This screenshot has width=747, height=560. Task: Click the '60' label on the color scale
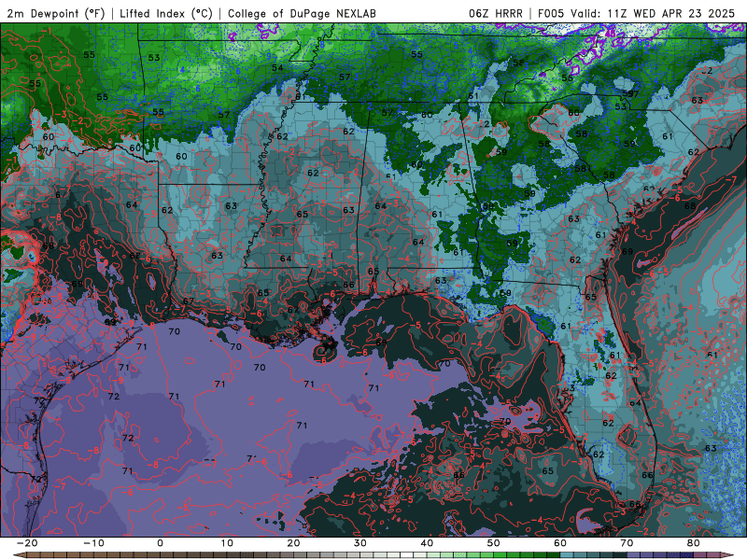[x=560, y=543]
